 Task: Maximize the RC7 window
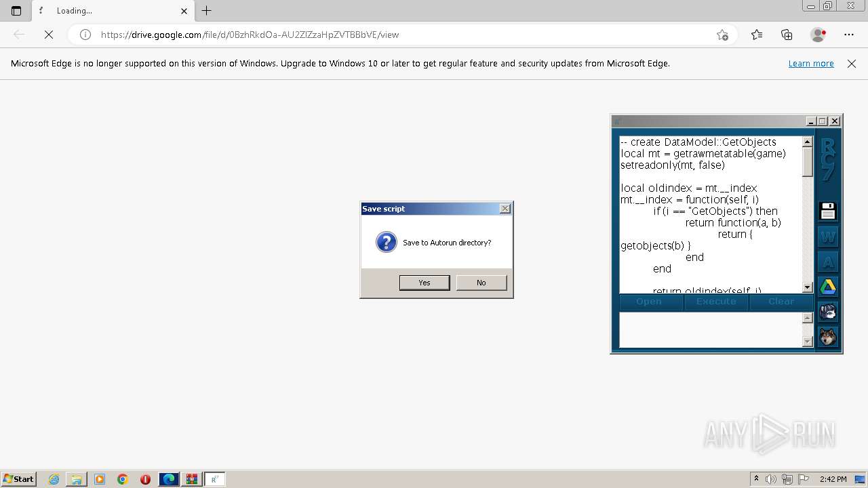click(x=823, y=121)
